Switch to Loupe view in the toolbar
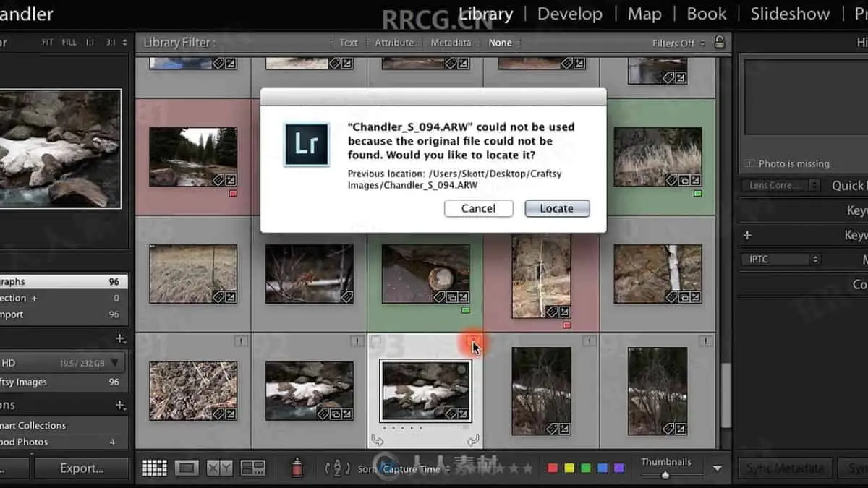Image resolution: width=868 pixels, height=488 pixels. point(187,468)
